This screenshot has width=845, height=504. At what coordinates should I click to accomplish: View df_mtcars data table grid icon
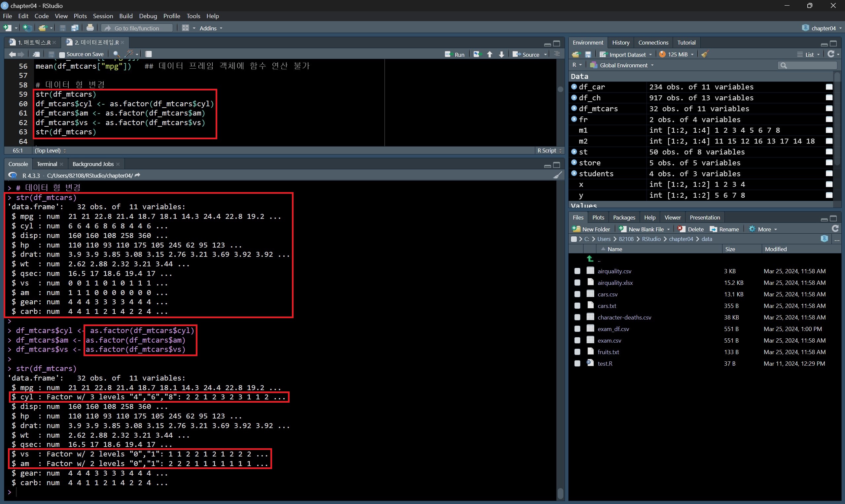point(829,109)
